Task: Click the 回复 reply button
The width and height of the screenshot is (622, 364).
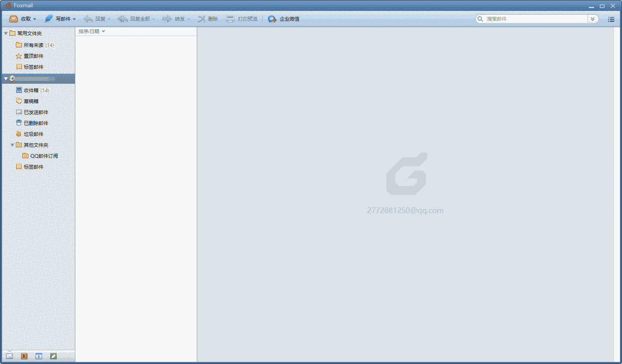Action: (x=94, y=19)
